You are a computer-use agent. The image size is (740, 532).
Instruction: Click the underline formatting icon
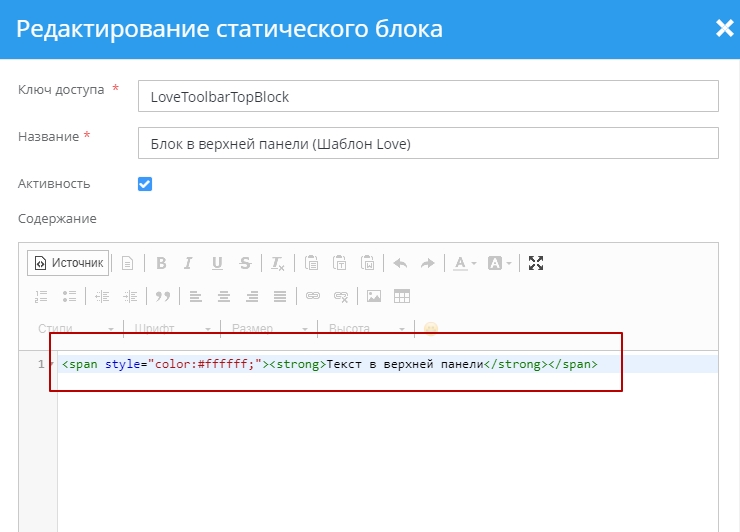(x=217, y=263)
